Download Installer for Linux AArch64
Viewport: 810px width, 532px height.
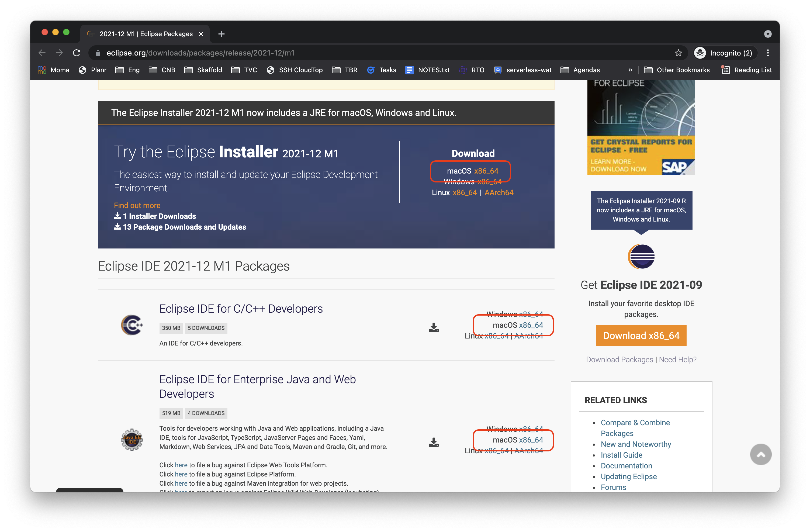coord(499,193)
